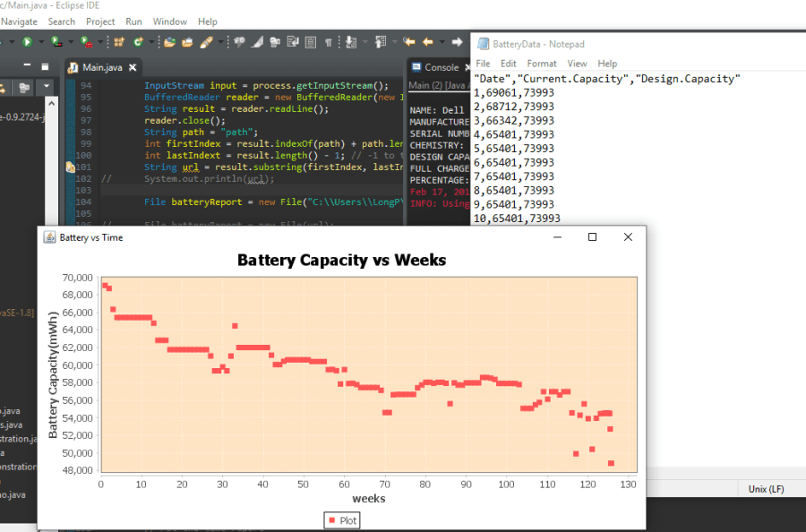Open the Previous Annotation dropdown arrow

pos(394,42)
